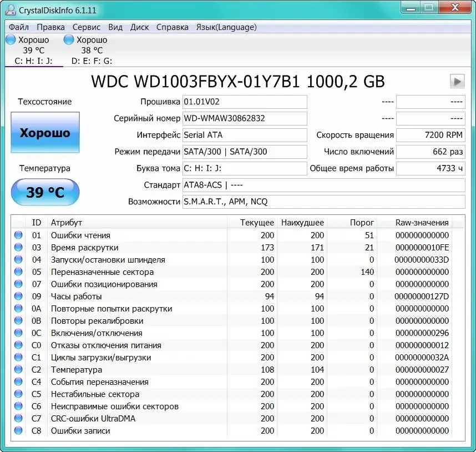
Task: Switch to the D: E: F: G: disk tab
Action: 92,50
